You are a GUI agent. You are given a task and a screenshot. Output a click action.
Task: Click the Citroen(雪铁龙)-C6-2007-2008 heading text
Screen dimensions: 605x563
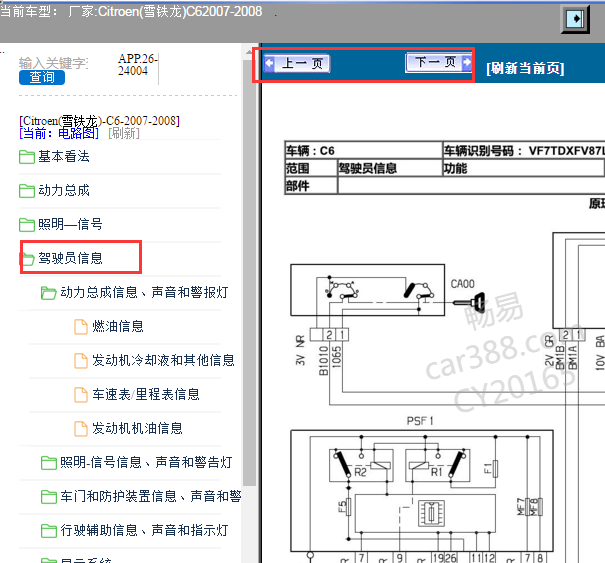[x=99, y=121]
